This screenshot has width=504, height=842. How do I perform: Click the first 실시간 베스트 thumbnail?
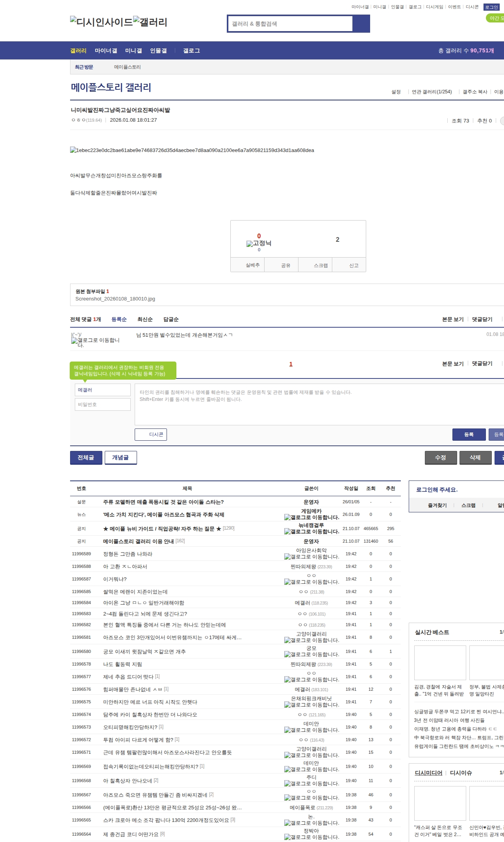(x=440, y=663)
